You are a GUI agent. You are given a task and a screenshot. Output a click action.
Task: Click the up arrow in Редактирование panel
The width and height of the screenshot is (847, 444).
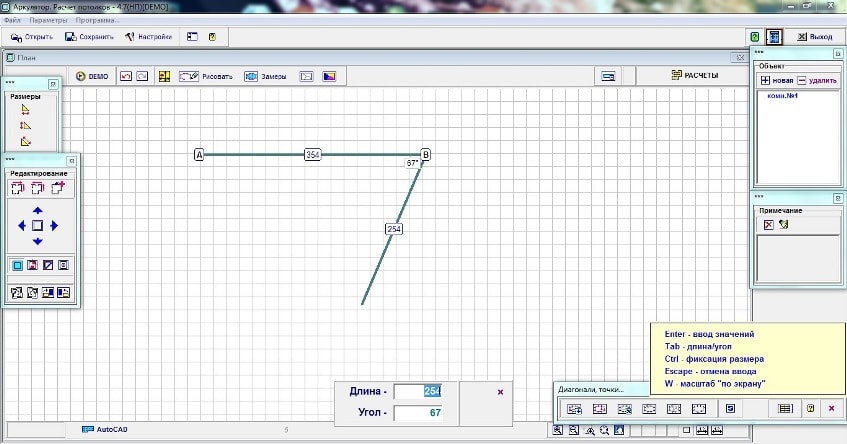[38, 211]
